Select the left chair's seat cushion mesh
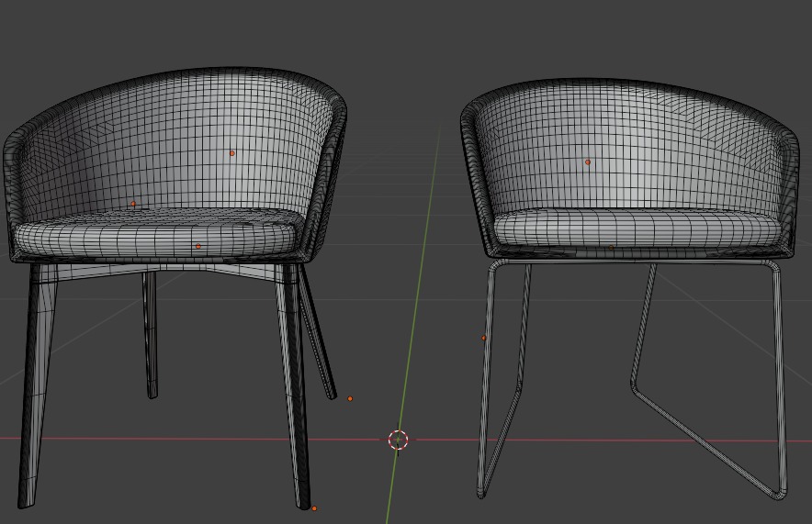 coord(155,234)
